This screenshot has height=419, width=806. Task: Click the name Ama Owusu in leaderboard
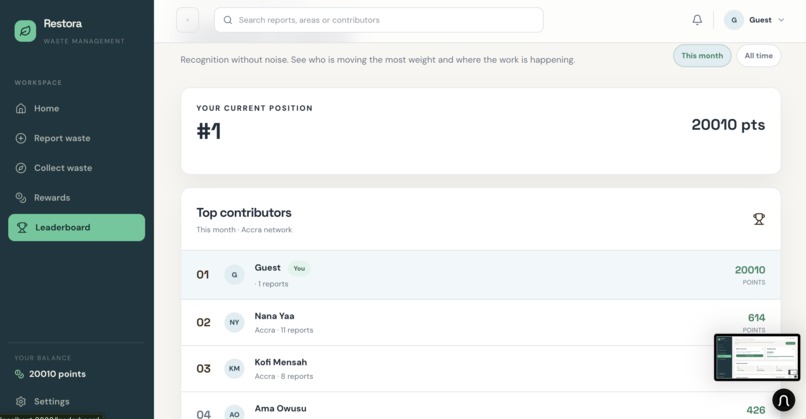[x=281, y=409]
